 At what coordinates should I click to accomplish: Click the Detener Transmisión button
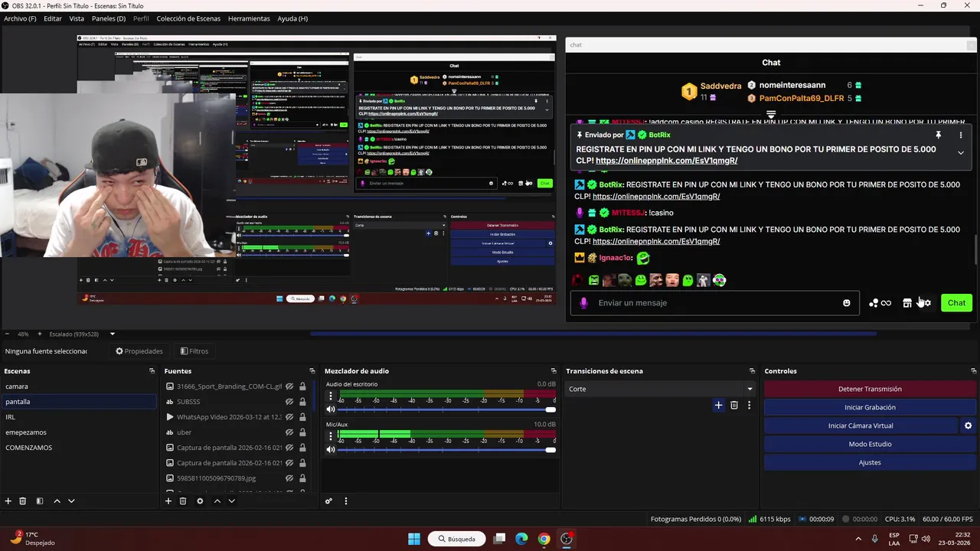pyautogui.click(x=870, y=389)
